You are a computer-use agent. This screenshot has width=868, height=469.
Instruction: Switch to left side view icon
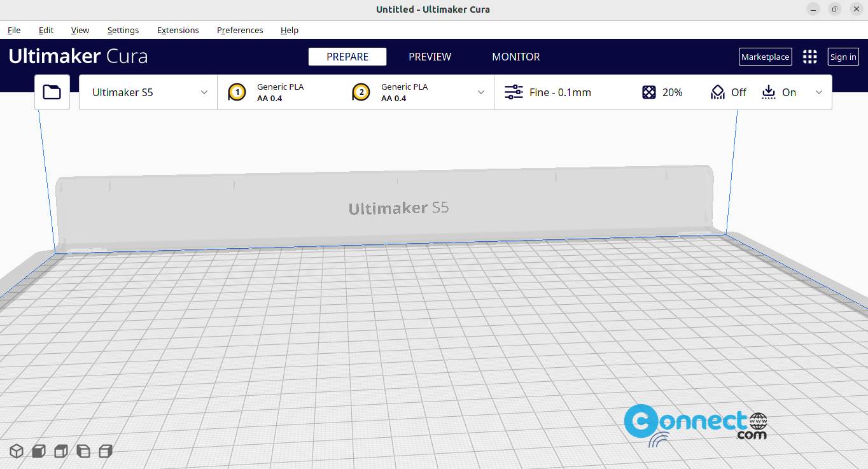click(x=83, y=451)
